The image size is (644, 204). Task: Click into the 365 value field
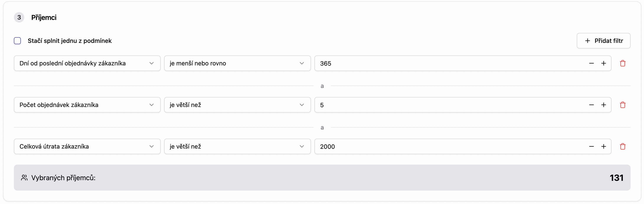pos(445,63)
